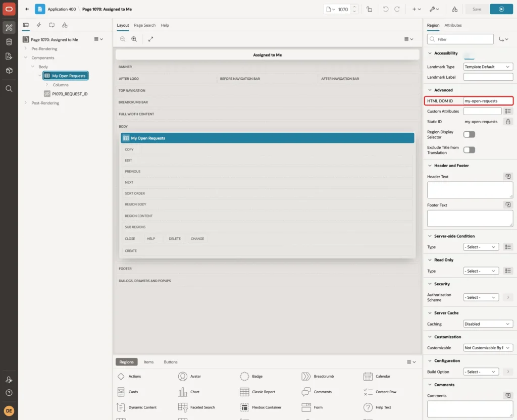This screenshot has width=517, height=420.
Task: Open Comments code editor icon
Action: tap(508, 395)
